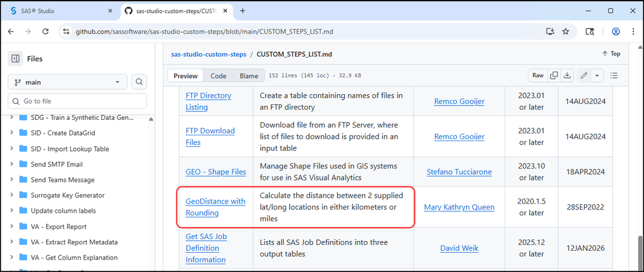The height and width of the screenshot is (272, 644).
Task: Open the GEO - Shape Files link
Action: click(x=216, y=171)
